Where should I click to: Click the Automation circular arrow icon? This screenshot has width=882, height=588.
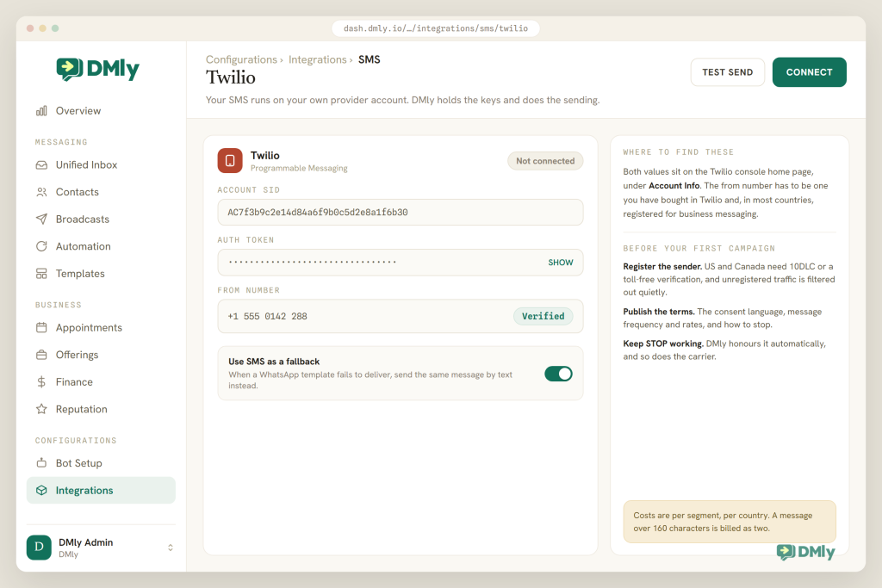41,246
